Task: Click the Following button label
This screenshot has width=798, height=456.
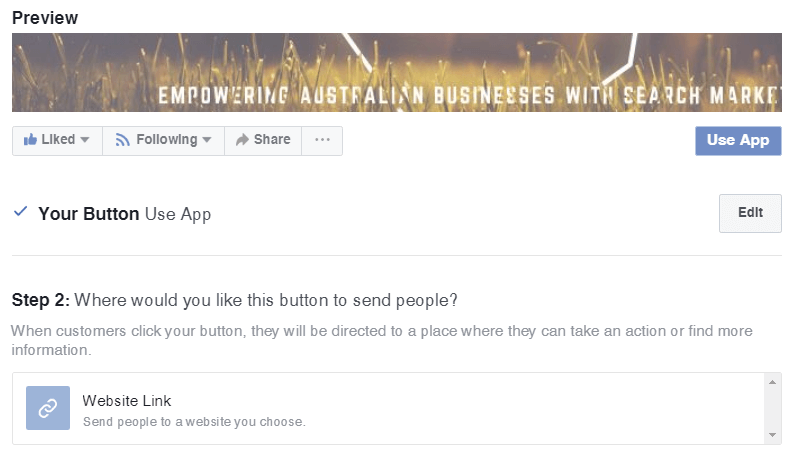Action: coord(166,139)
